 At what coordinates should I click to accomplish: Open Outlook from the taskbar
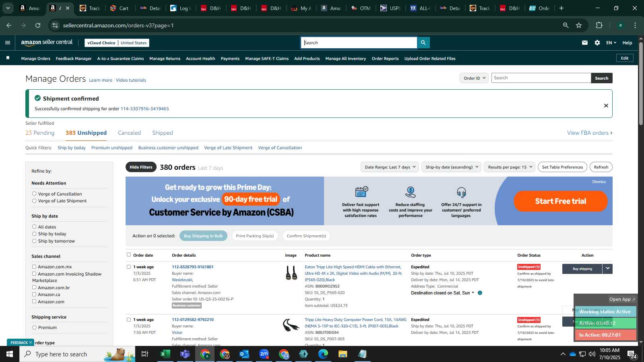coord(244,354)
